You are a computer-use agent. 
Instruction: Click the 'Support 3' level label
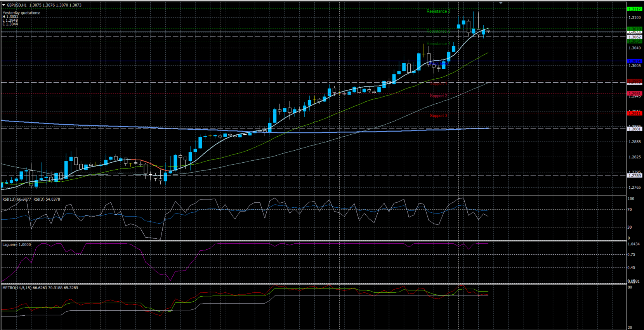439,116
